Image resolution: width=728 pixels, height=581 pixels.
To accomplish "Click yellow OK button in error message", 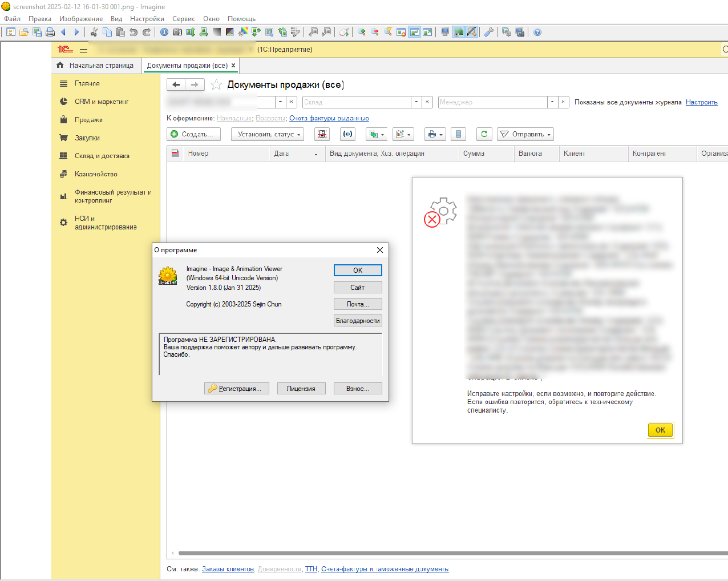I will (x=660, y=430).
